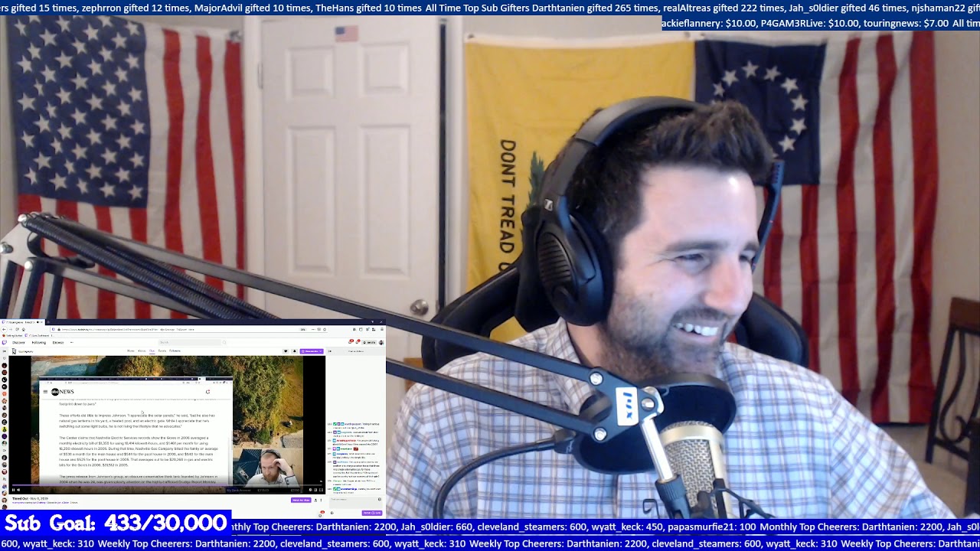Open the Bits icon below chat input
Viewport: 980px width, 551px height.
pos(332,513)
